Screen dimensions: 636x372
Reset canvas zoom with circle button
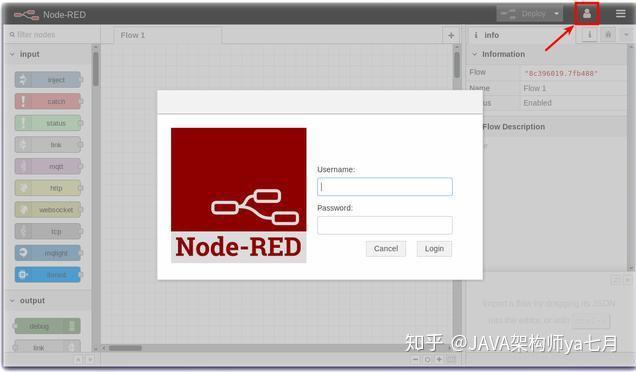[x=427, y=359]
